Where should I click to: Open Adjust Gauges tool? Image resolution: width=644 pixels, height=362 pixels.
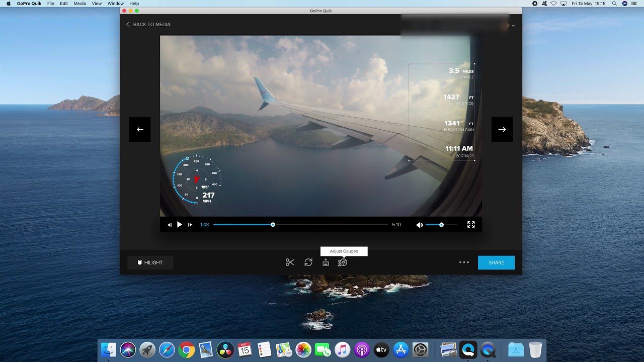coord(343,262)
